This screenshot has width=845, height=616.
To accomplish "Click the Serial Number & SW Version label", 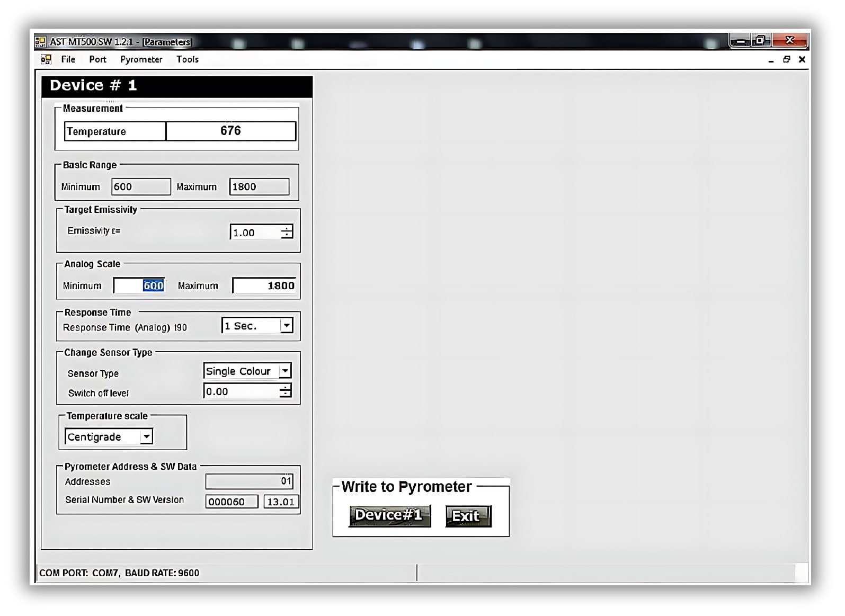I will [124, 499].
